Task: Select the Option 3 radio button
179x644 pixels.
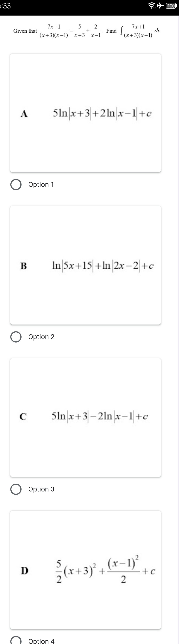Action: [16, 489]
